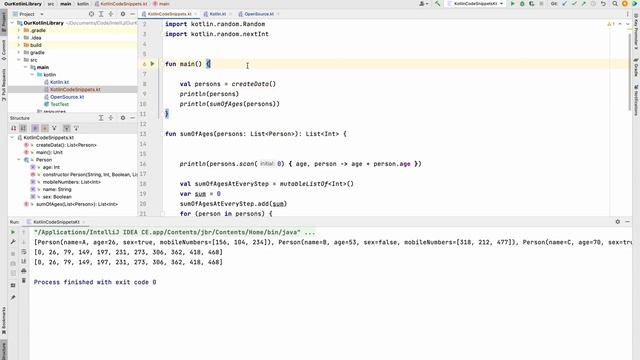Screen dimensions: 640x360
Task: Open Search Everywhere magnifier icon
Action: click(x=615, y=4)
